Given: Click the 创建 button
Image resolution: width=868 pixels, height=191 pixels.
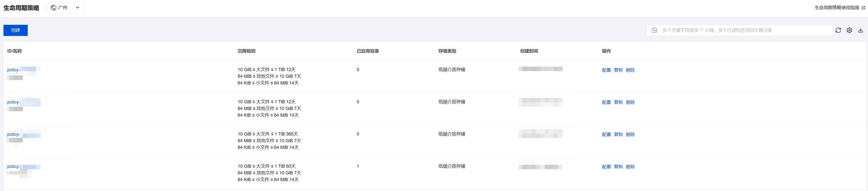Looking at the screenshot, I should (16, 30).
